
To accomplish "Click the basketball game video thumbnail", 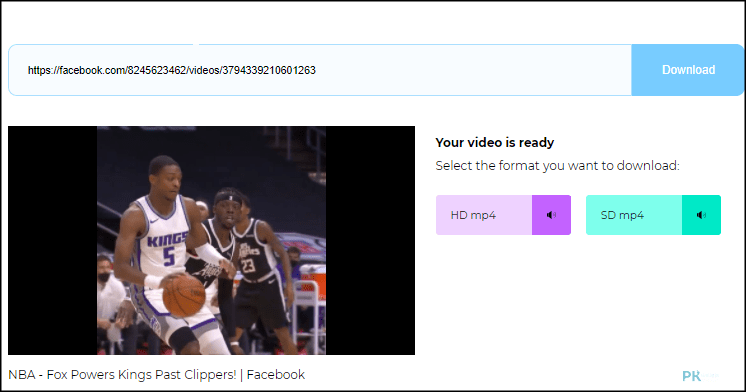I will (x=211, y=240).
